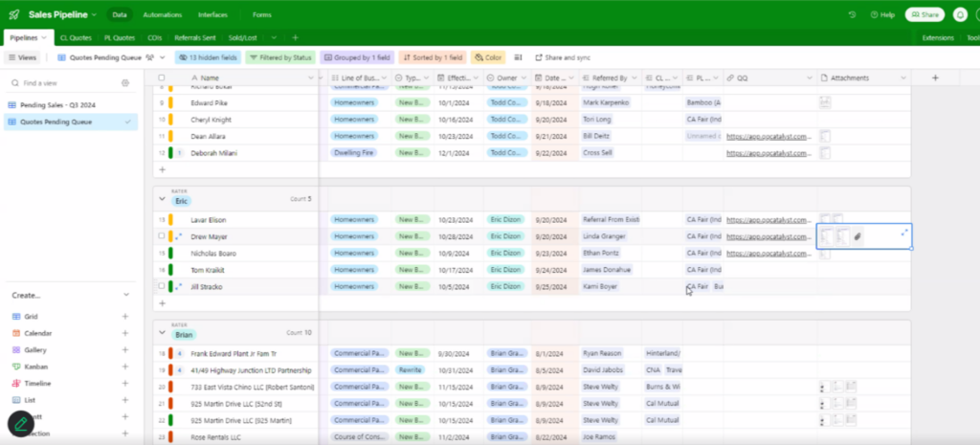
Task: Open the Color options button
Action: click(487, 57)
